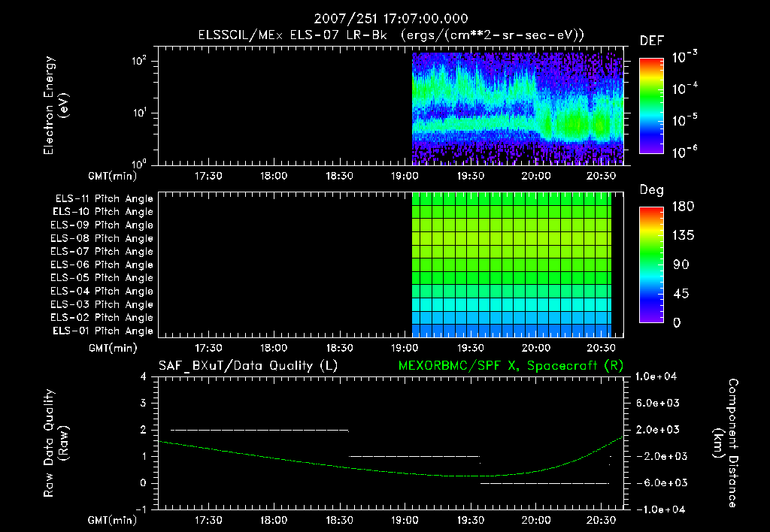The height and width of the screenshot is (532, 770).
Task: Click the GMT(min) label under the bottom panel
Action: (113, 520)
